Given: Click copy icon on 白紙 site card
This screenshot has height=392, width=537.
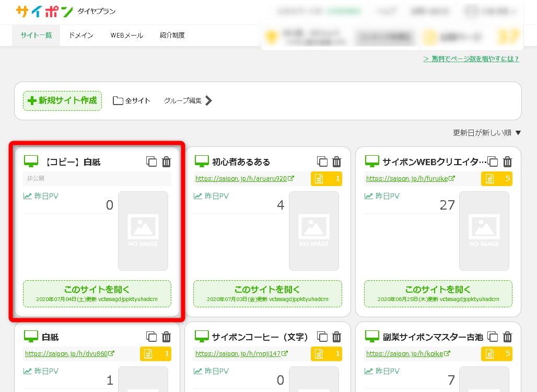Looking at the screenshot, I should 151,337.
